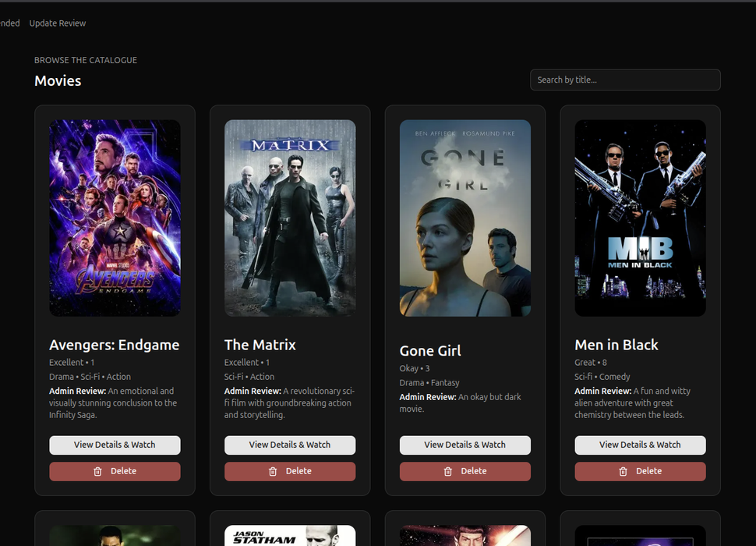This screenshot has height=546, width=756.
Task: View details for Avengers: Endgame
Action: pos(115,445)
